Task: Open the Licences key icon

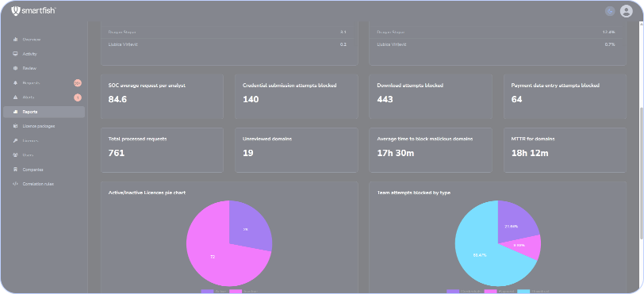Action: [x=15, y=141]
